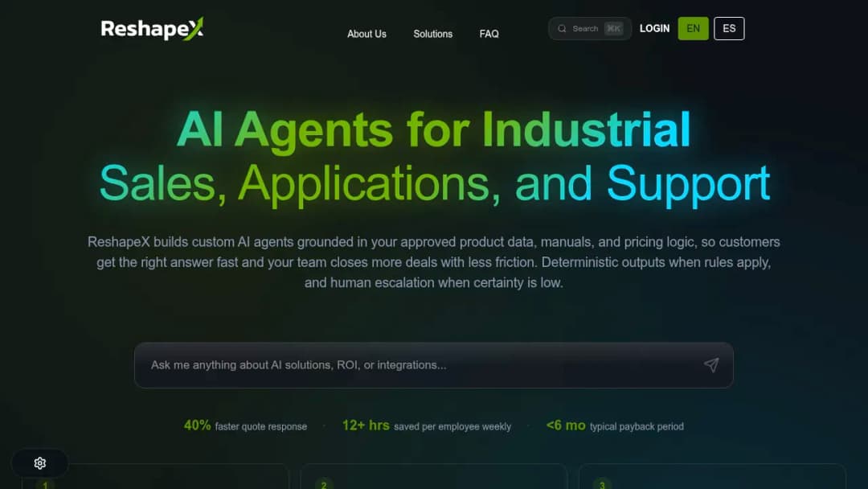This screenshot has width=868, height=489.
Task: Click the search magnifier icon
Action: 562,28
